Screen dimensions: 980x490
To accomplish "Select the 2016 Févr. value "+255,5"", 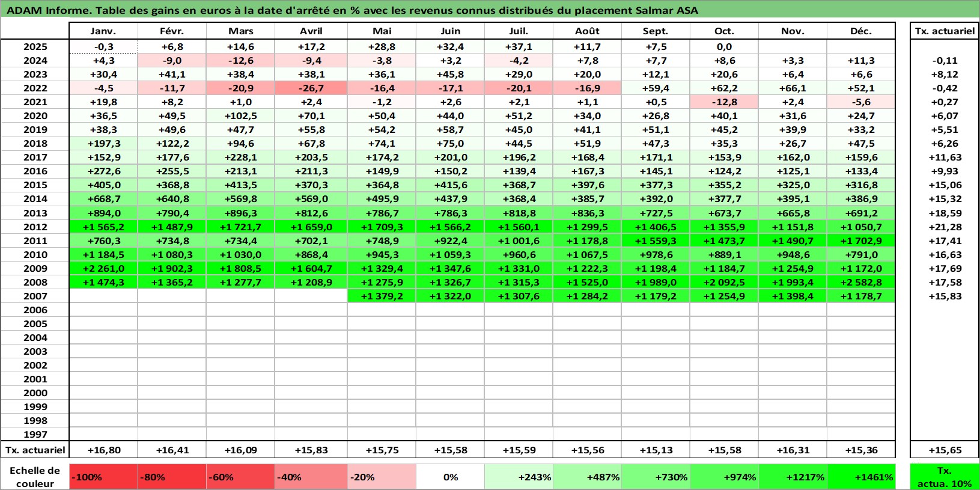I will (x=172, y=171).
